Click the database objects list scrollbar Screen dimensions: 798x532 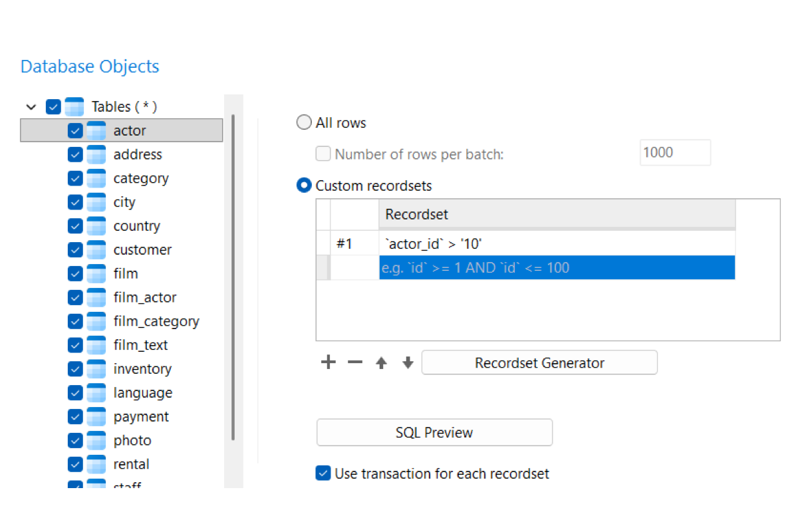(233, 277)
